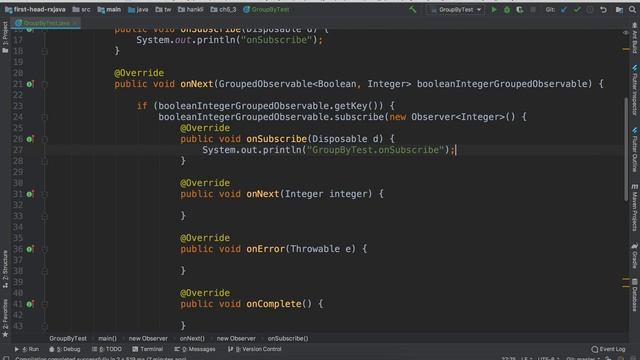Collapse onNext Integer fold at line 31

tap(44, 194)
